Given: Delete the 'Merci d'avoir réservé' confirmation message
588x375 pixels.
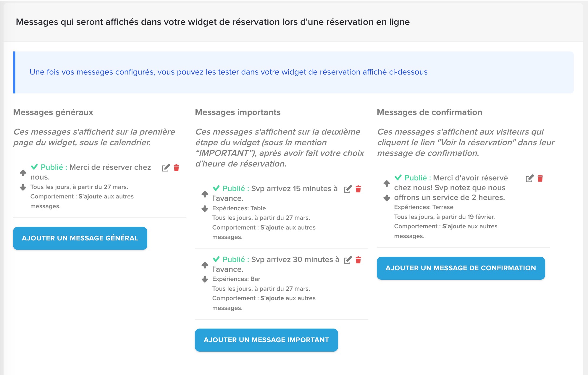Looking at the screenshot, I should coord(540,178).
